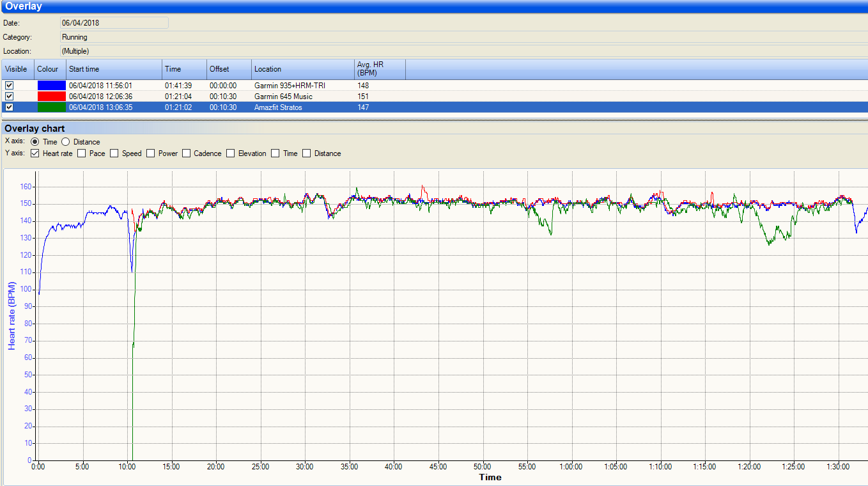Select the Garmin 645 Music row
This screenshot has width=868, height=486.
[x=283, y=96]
